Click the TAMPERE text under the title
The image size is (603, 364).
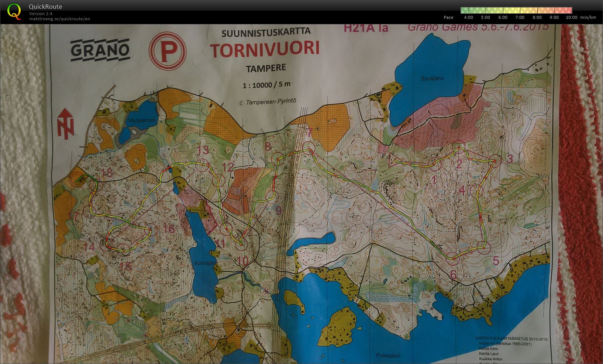pyautogui.click(x=266, y=68)
